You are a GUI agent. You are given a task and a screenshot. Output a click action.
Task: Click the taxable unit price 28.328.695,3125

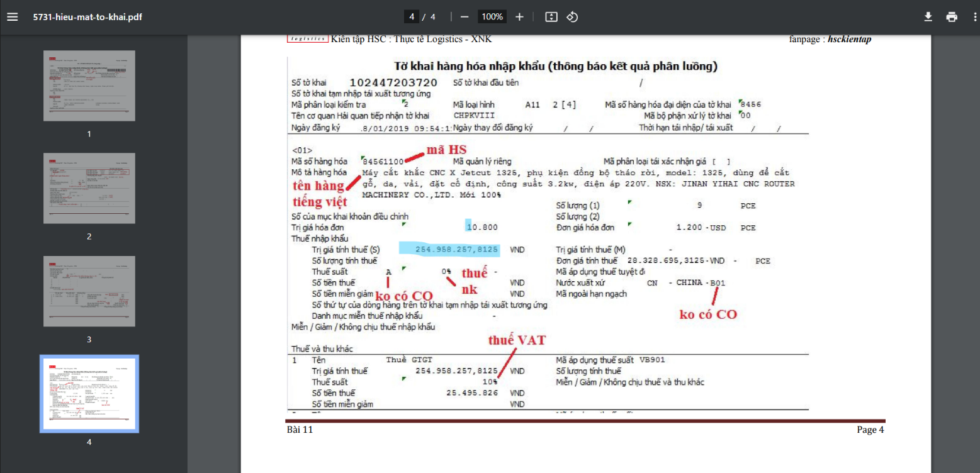pyautogui.click(x=667, y=261)
